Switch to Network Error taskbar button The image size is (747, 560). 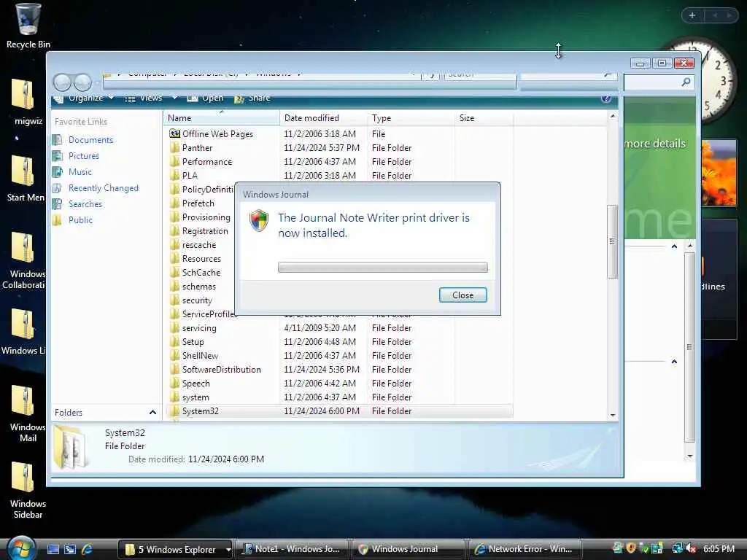click(525, 549)
